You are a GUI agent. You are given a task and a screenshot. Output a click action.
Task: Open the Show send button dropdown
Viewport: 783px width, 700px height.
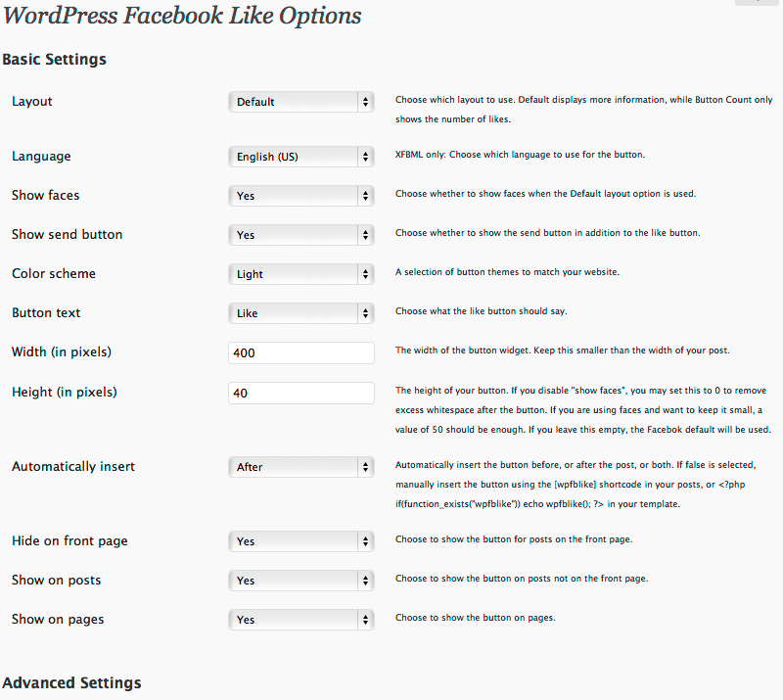coord(301,235)
